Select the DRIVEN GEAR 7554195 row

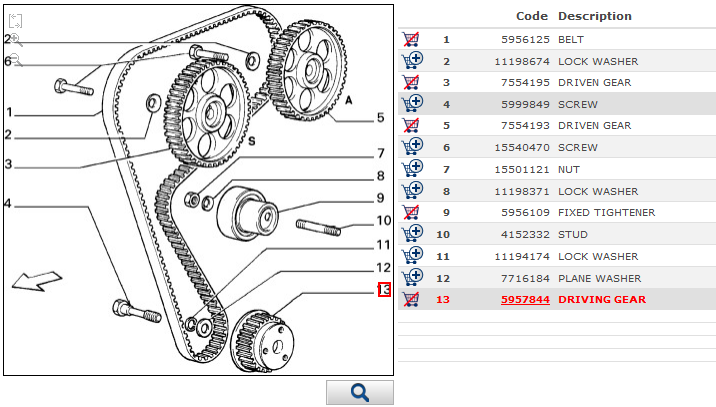(x=594, y=82)
